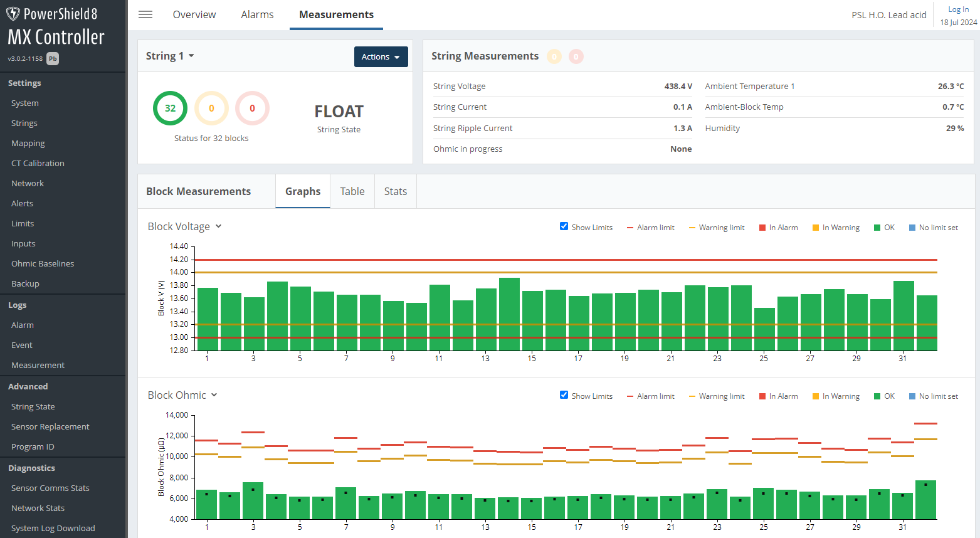Uncheck Show Limits for Block Ohmic graph
Screen dimensions: 980x538
[x=564, y=395]
